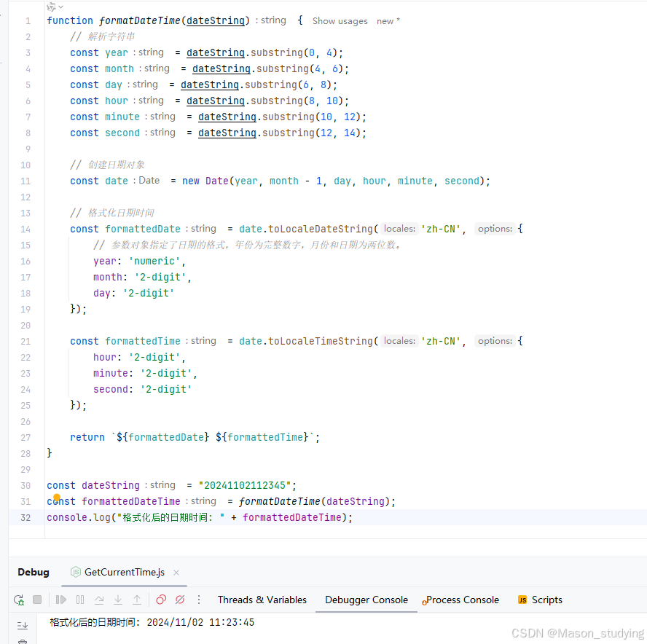
Task: Rerun the debug session for GetCurrentTime.js
Action: tap(19, 600)
